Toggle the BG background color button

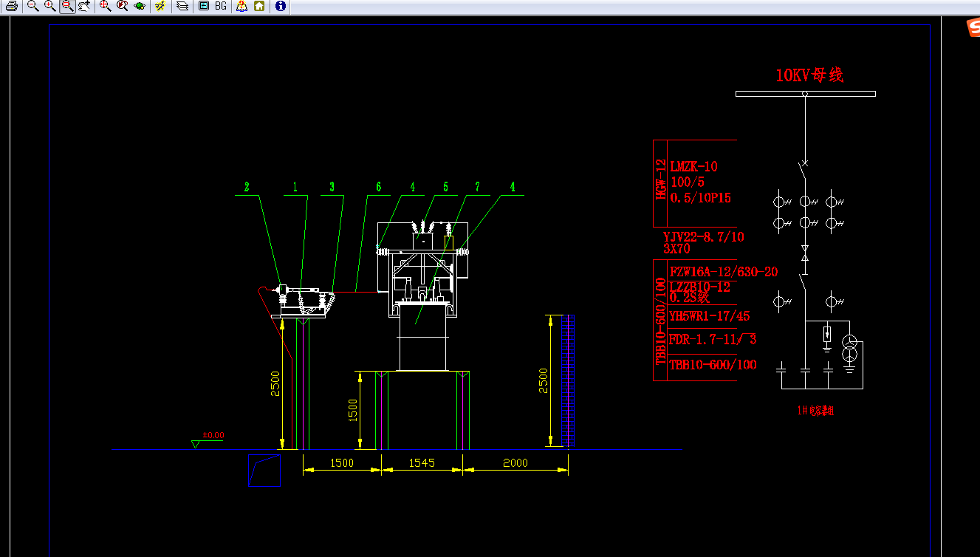tap(221, 6)
